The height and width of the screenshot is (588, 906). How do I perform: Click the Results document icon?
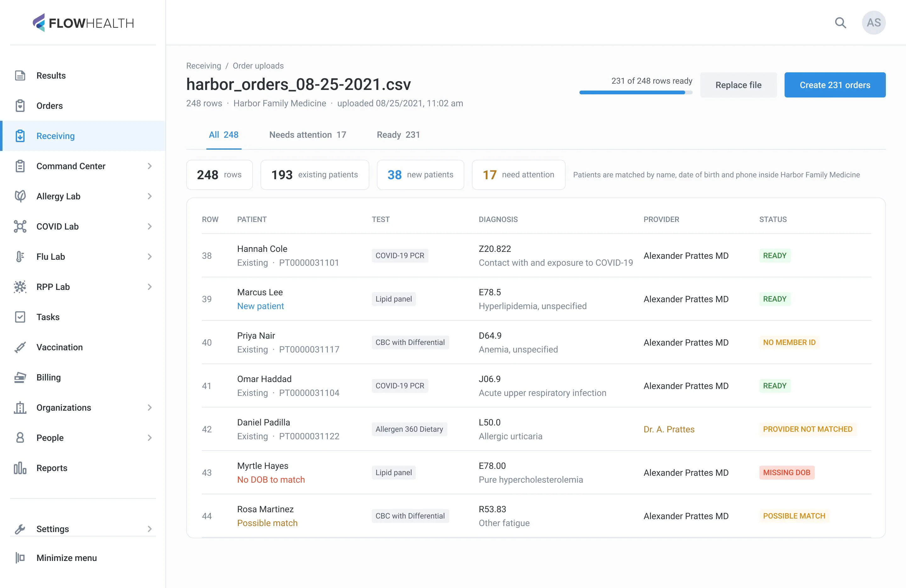(20, 75)
